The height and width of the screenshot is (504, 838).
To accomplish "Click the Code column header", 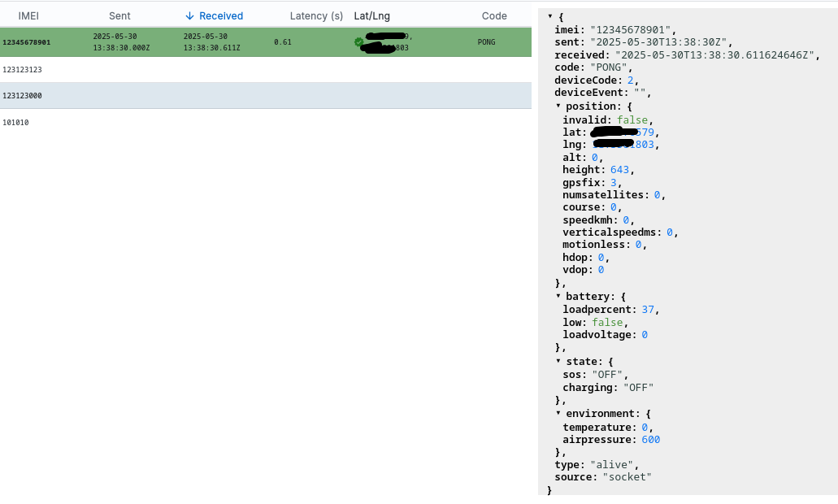I will click(x=493, y=15).
